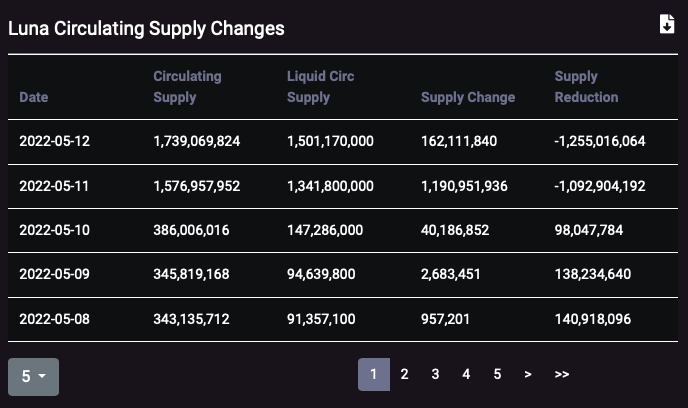Select the 2022-05-11 date row
The width and height of the screenshot is (688, 408).
point(343,186)
